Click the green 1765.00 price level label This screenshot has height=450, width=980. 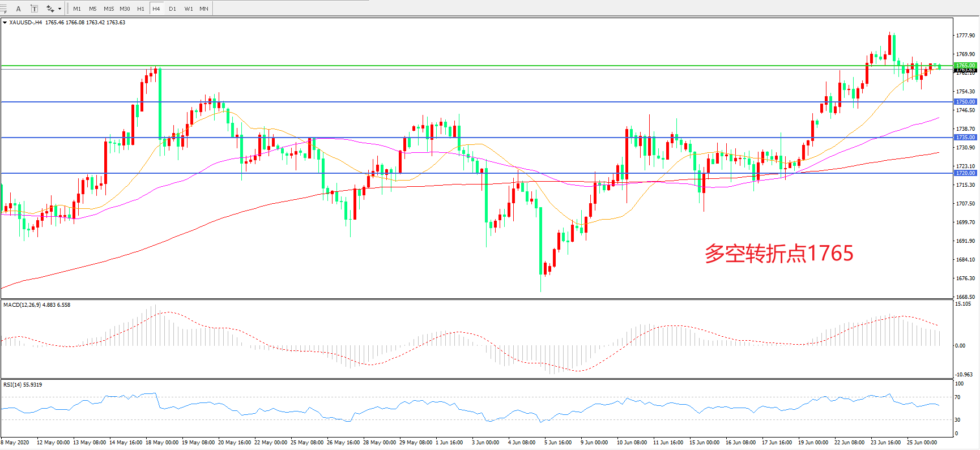(x=965, y=66)
